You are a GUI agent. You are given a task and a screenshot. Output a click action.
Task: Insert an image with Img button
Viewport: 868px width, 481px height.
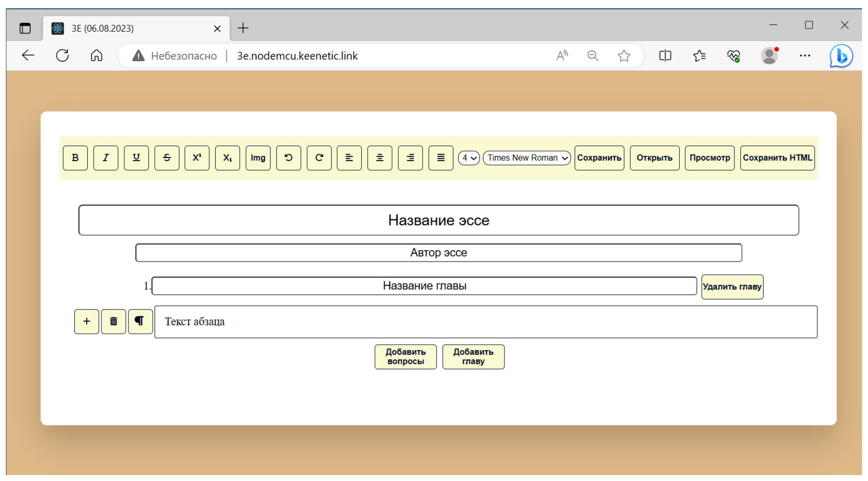[x=258, y=158]
